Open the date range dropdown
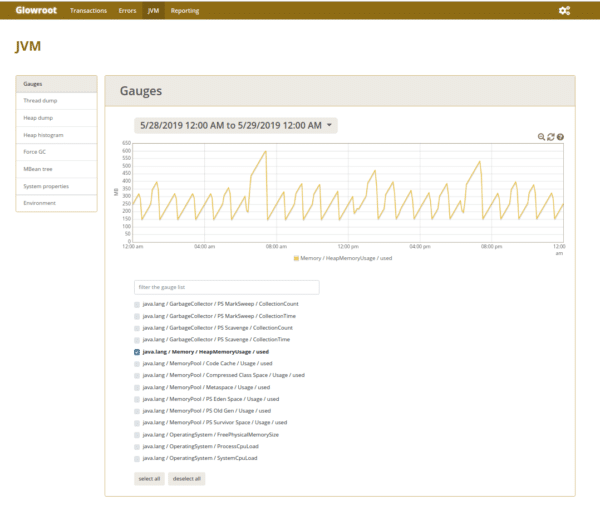 click(x=236, y=125)
